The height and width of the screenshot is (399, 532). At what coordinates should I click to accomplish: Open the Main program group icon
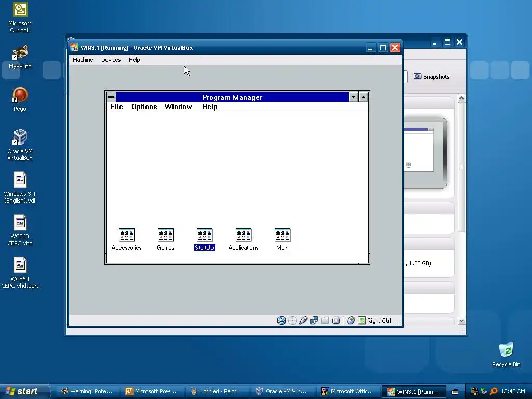coord(282,235)
